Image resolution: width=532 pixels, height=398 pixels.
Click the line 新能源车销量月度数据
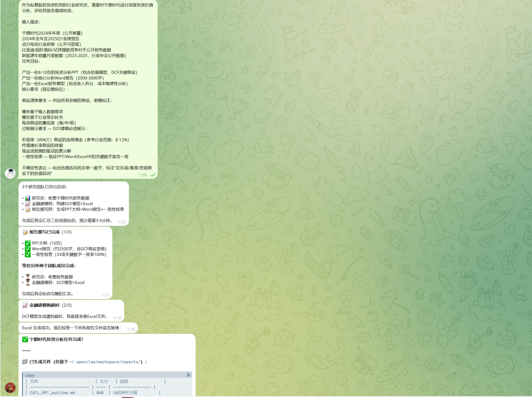tap(74, 56)
